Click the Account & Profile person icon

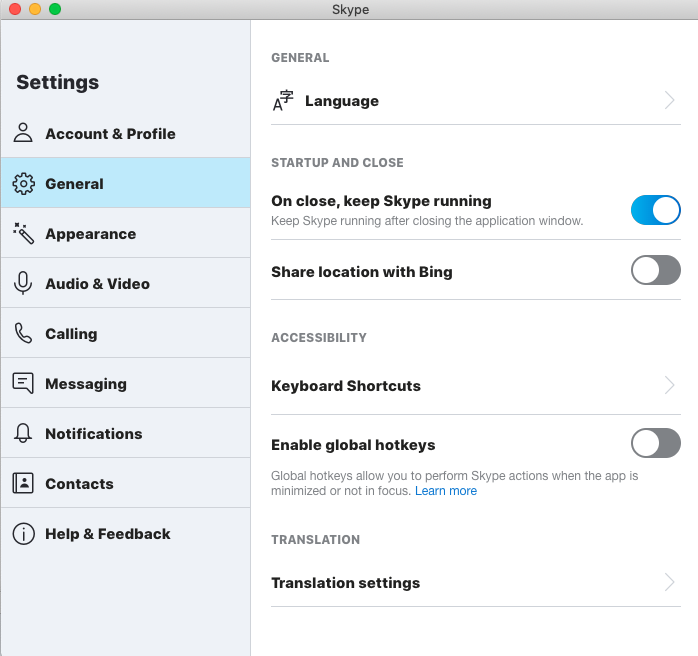(x=23, y=133)
